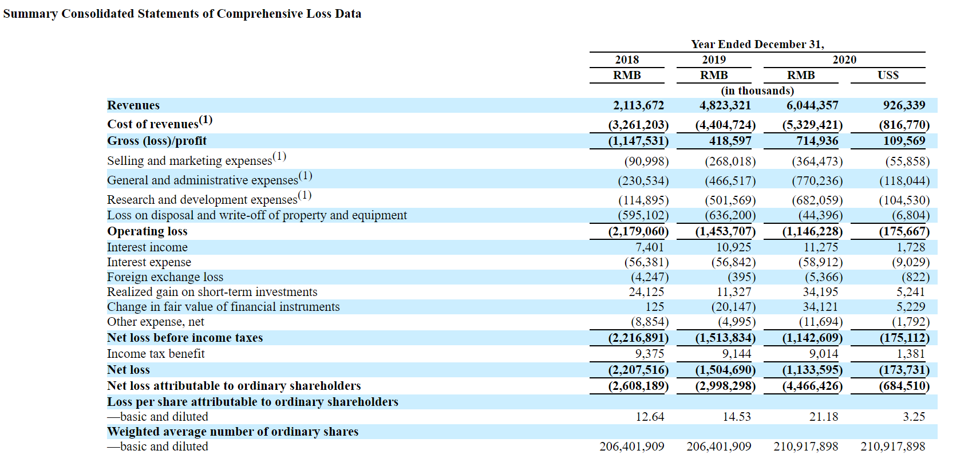Image resolution: width=980 pixels, height=458 pixels.
Task: Click the "Interest income" row label
Action: point(147,247)
